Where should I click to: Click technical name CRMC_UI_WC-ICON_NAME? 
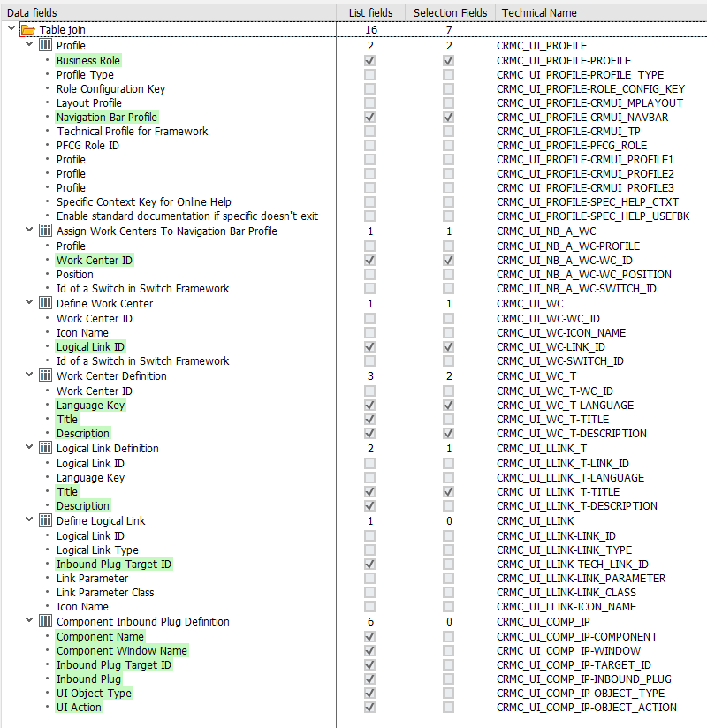(561, 333)
